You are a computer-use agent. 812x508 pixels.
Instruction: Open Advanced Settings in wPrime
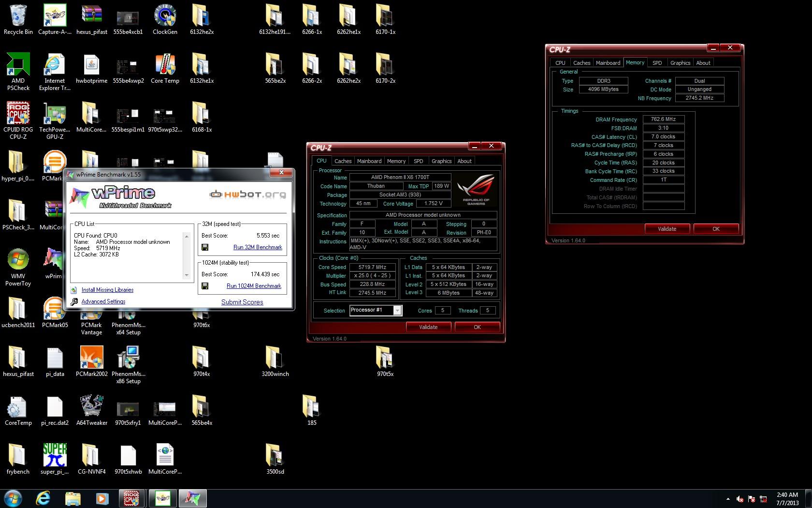103,301
